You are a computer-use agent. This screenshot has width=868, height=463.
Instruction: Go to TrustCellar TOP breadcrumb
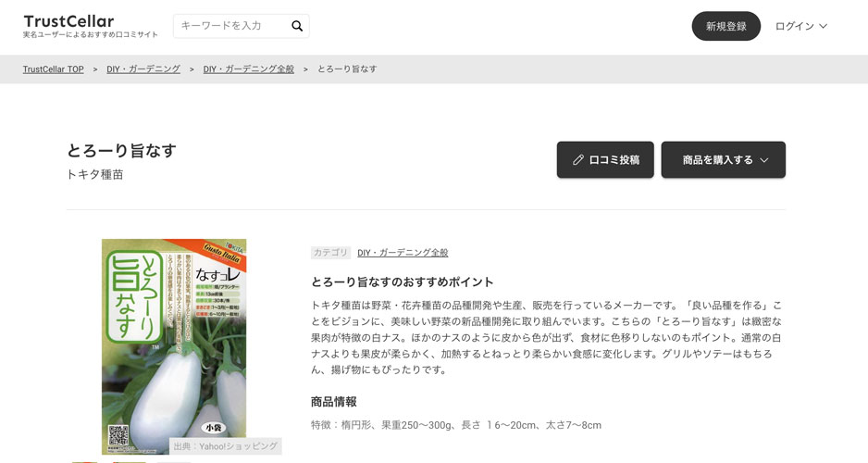coord(53,69)
